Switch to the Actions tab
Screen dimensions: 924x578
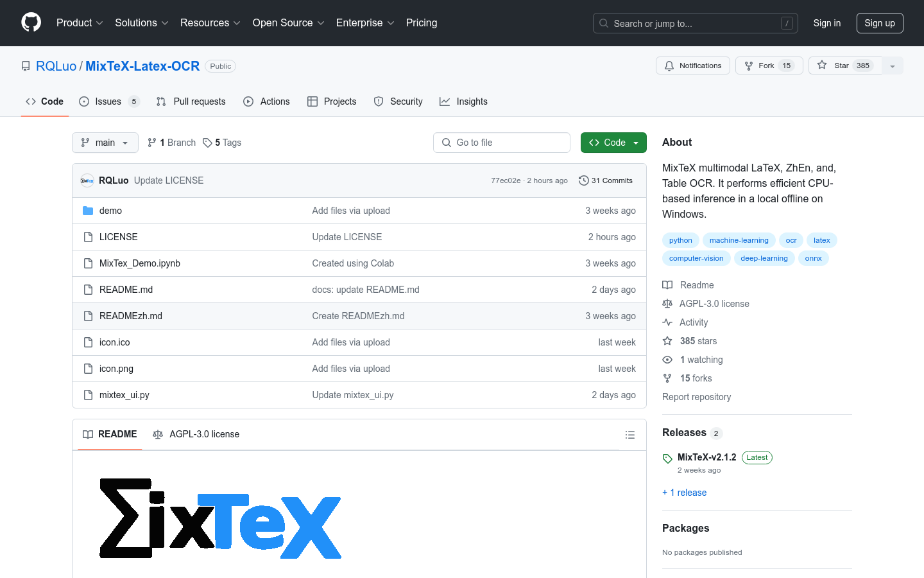tap(267, 101)
